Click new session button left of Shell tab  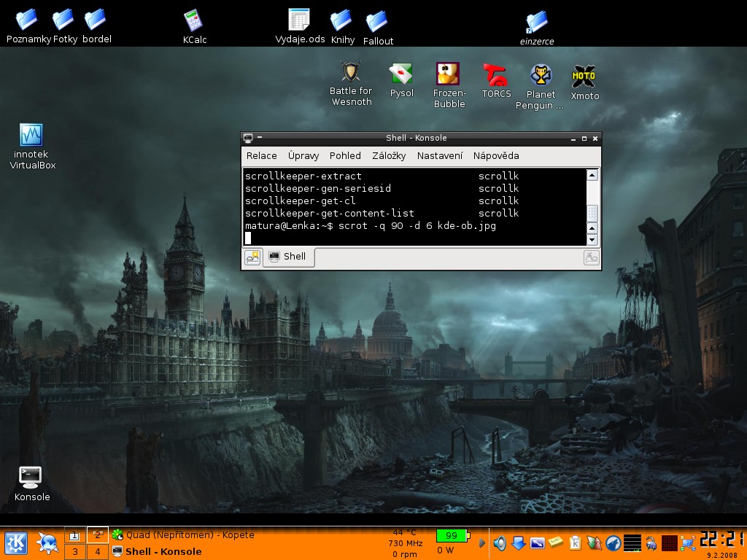coord(252,257)
